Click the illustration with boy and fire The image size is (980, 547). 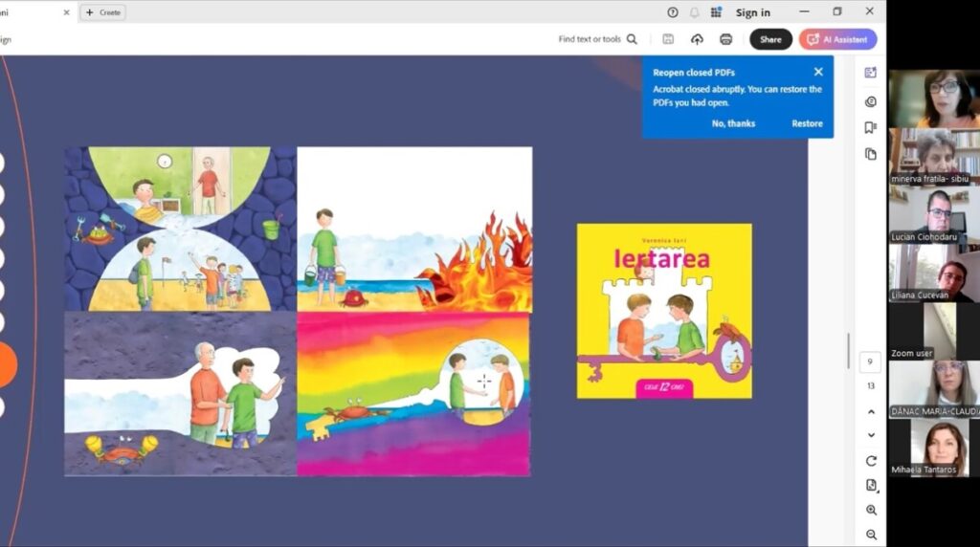[414, 230]
